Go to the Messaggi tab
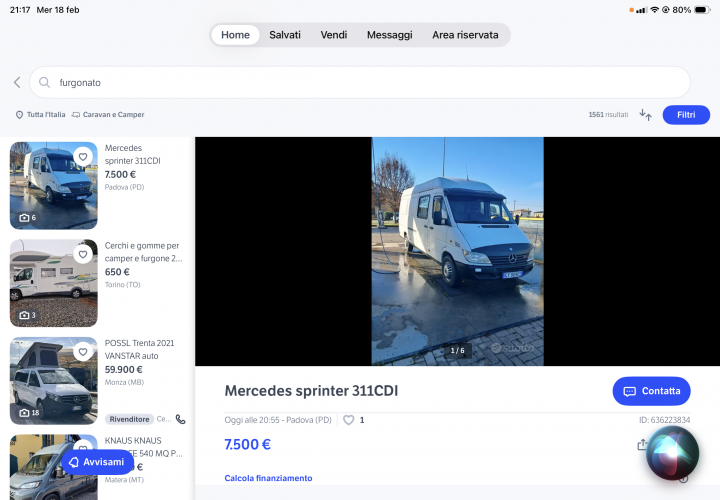Viewport: 720px width, 500px height. 389,35
